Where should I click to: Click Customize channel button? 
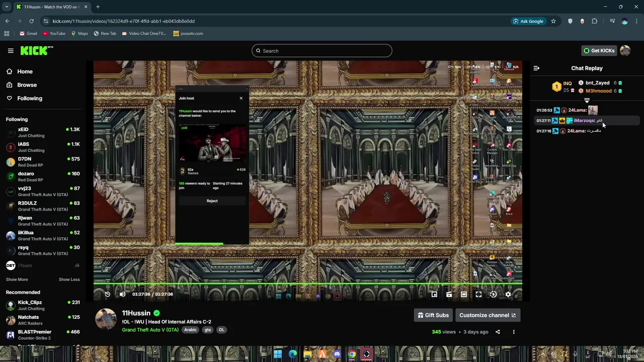(488, 315)
